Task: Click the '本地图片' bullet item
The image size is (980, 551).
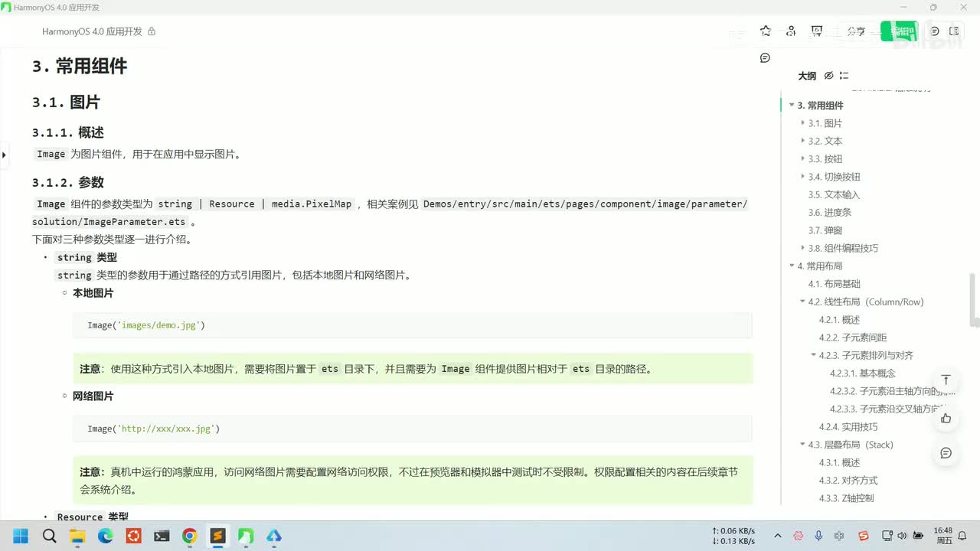Action: (x=93, y=293)
